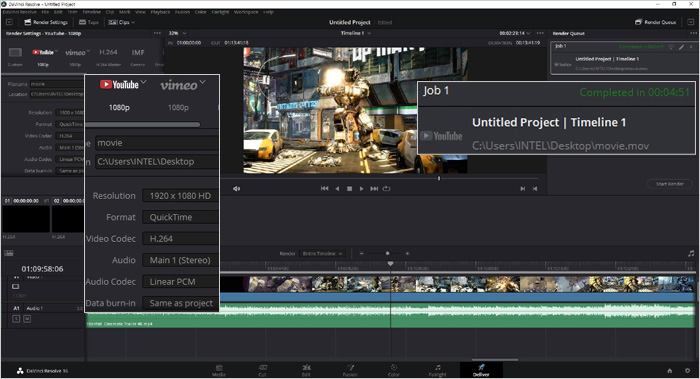Jump to first frame in viewer

click(325, 189)
